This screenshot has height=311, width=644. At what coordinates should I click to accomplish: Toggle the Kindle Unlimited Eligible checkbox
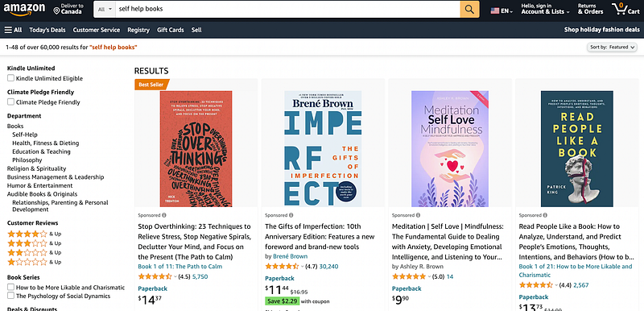point(10,78)
